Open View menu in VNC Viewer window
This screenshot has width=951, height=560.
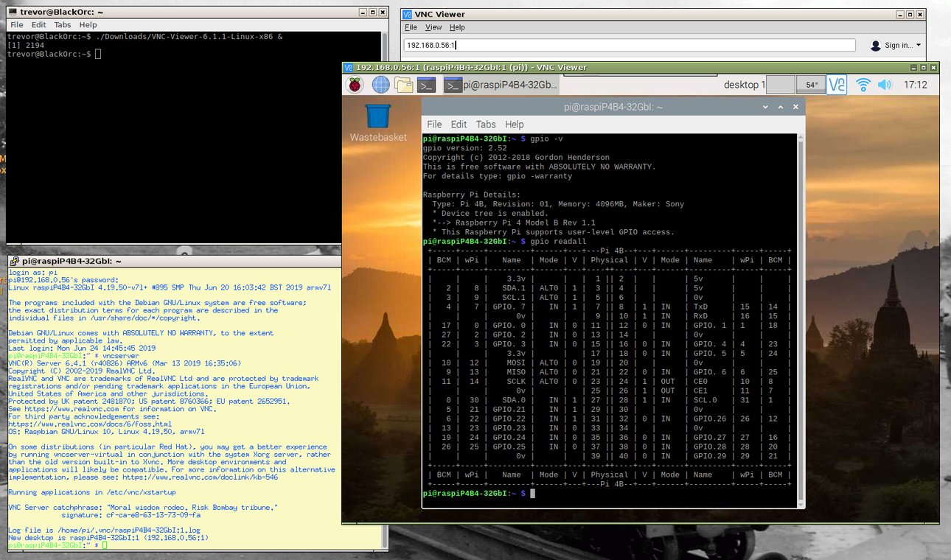tap(433, 27)
